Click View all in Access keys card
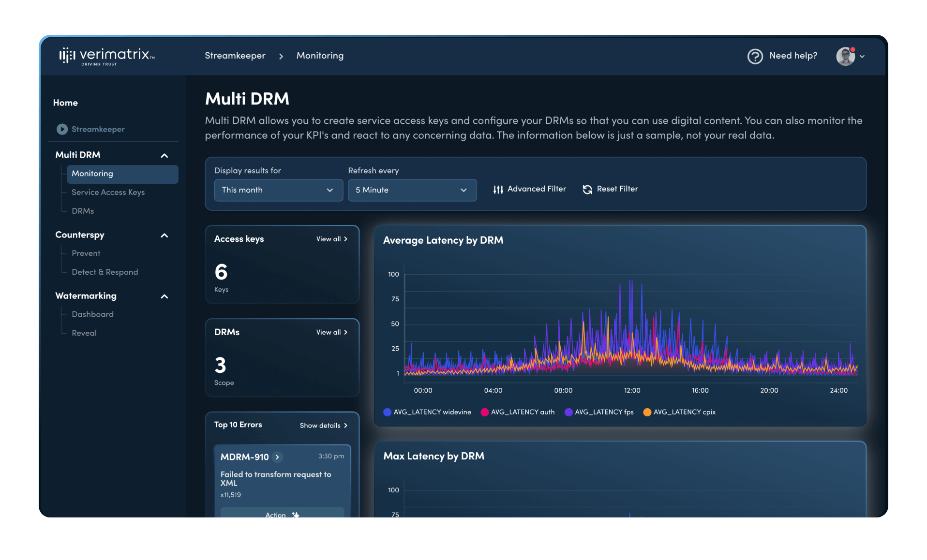927x560 pixels. point(332,239)
